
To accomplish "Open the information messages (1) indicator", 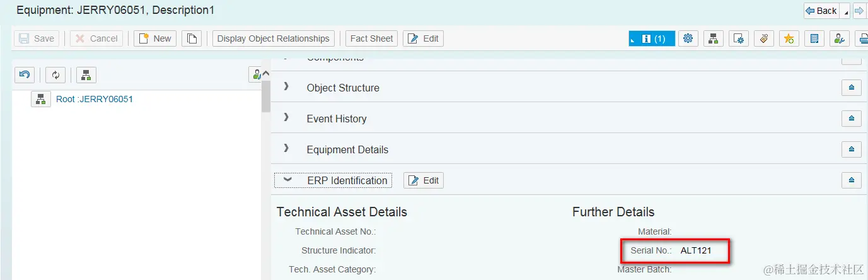I will coord(652,38).
